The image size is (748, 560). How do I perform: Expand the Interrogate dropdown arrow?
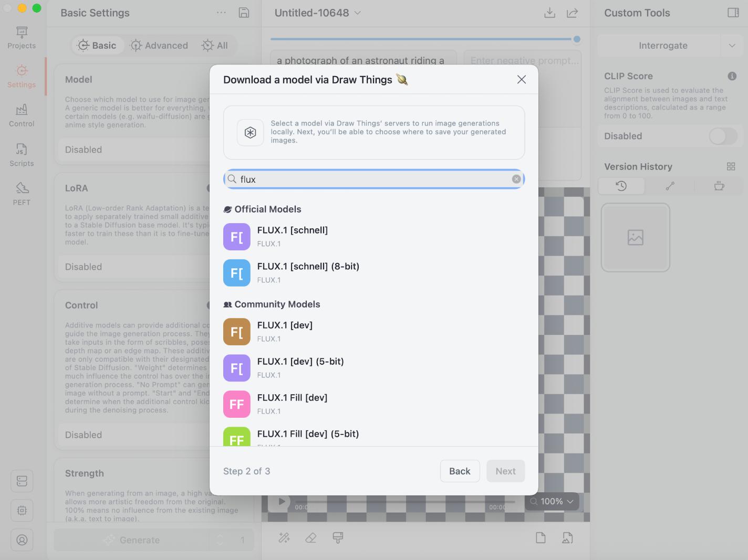[732, 46]
